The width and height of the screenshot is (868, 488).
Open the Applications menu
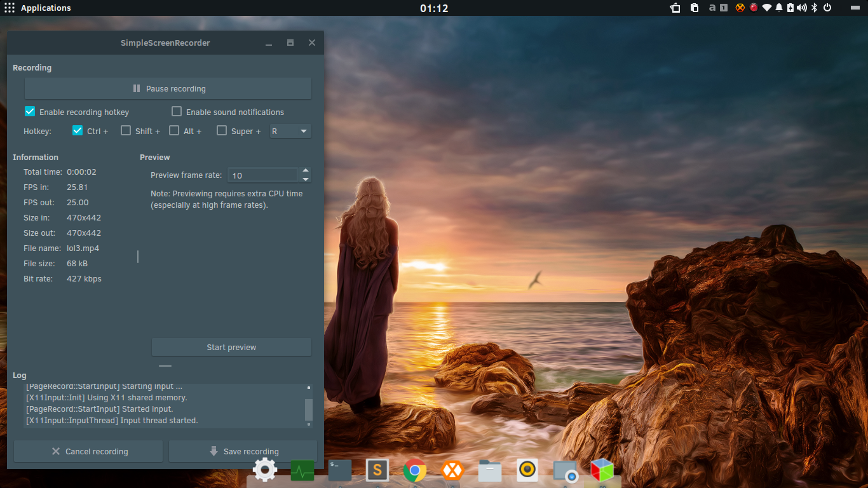click(x=37, y=8)
